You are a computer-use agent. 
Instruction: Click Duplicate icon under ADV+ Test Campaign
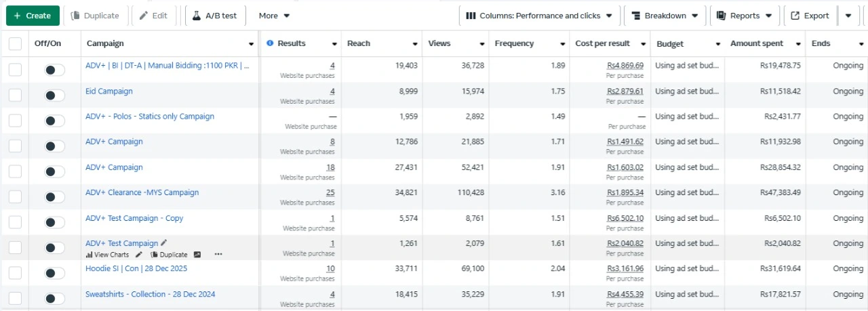click(154, 255)
